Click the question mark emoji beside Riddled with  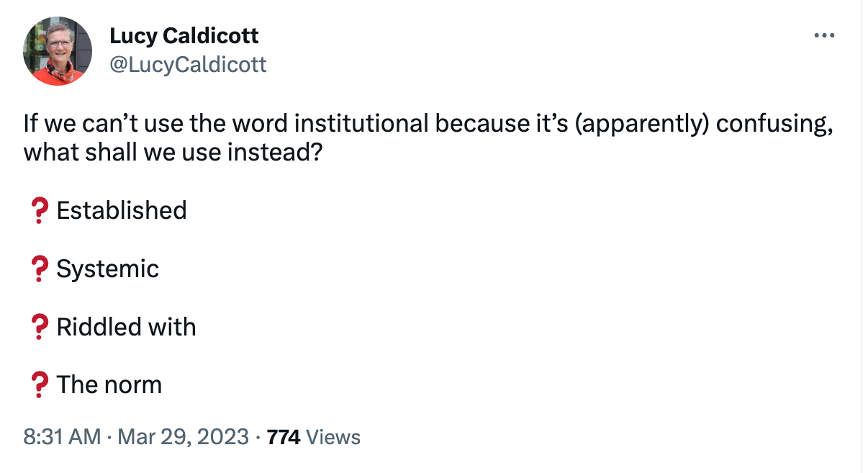pos(38,326)
